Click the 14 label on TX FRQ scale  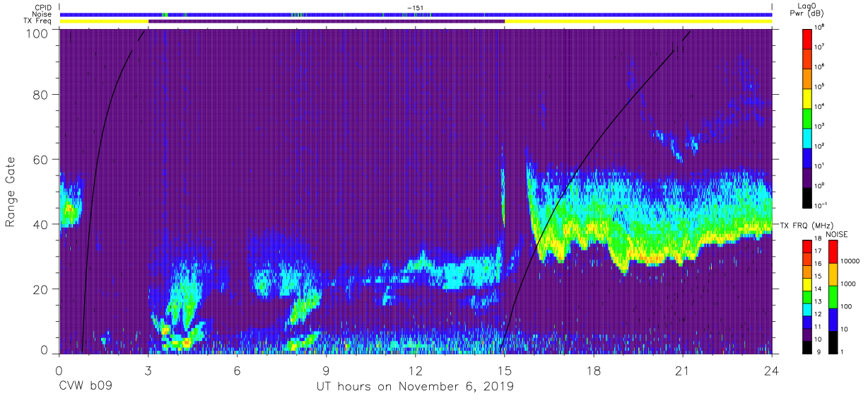819,290
